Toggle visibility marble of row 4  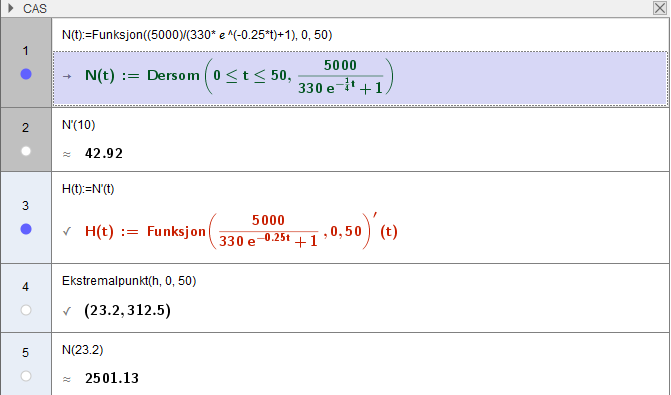pos(26,310)
